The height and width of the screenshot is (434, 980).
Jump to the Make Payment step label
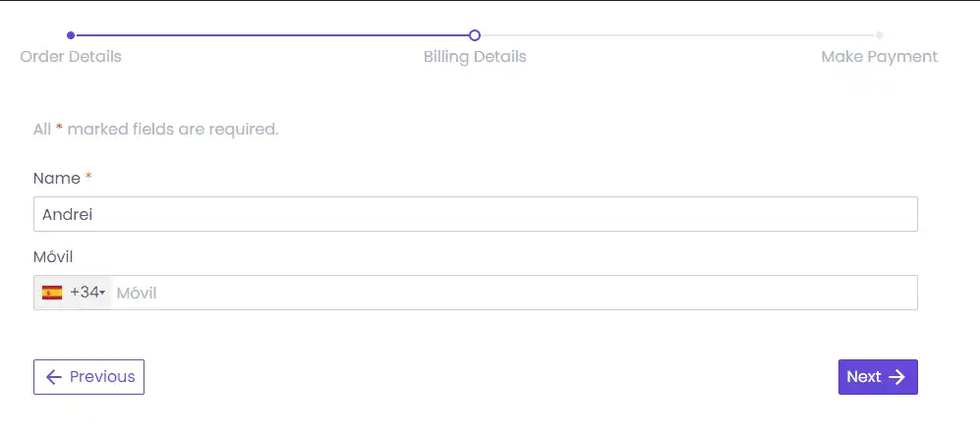coord(879,57)
